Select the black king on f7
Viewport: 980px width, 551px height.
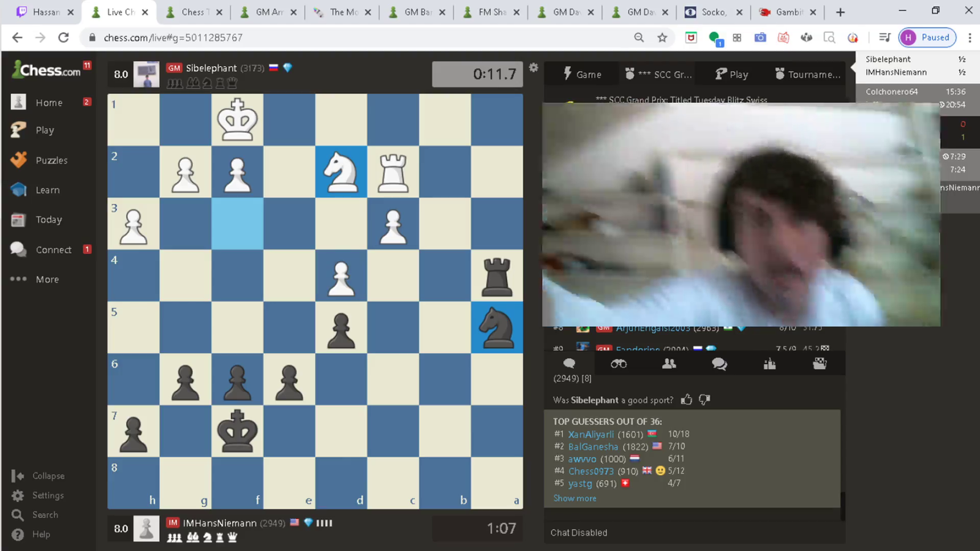click(x=237, y=431)
